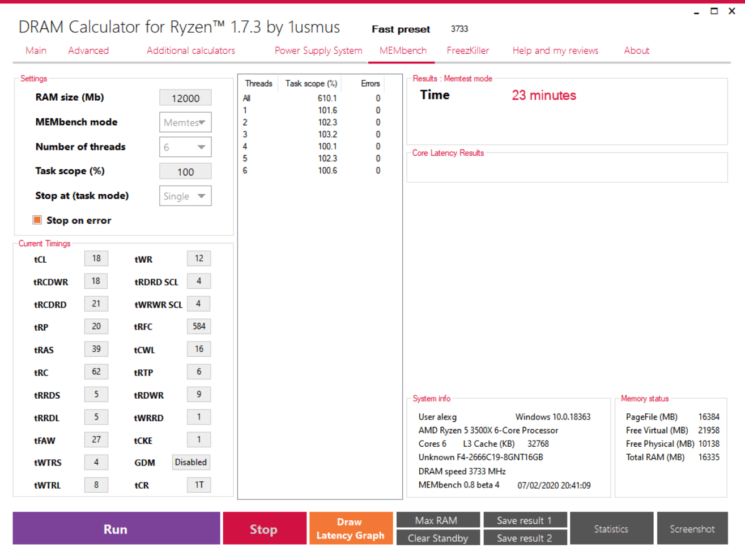Screen dimensions: 745x560
Task: Click the tWTRL timing value 8
Action: [96, 485]
